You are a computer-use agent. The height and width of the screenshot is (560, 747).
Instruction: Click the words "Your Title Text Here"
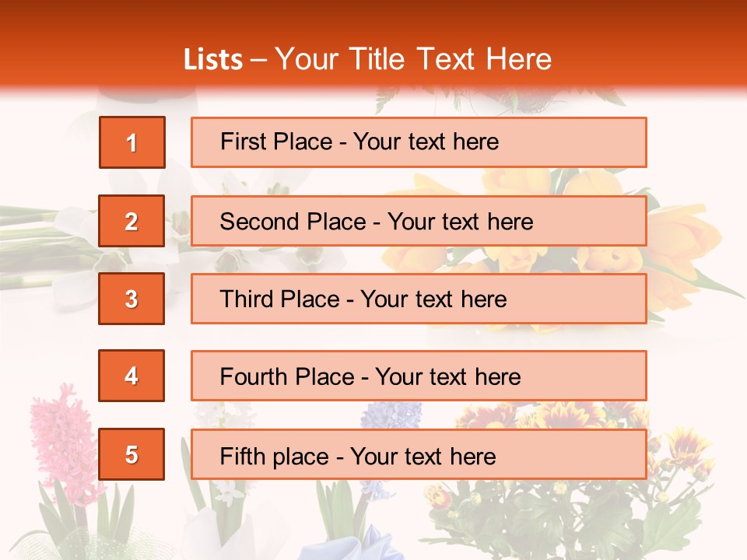(x=412, y=59)
